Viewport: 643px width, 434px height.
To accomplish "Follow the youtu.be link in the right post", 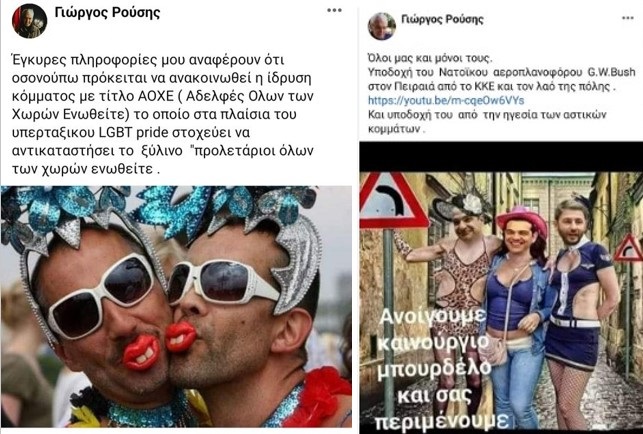I will point(446,101).
